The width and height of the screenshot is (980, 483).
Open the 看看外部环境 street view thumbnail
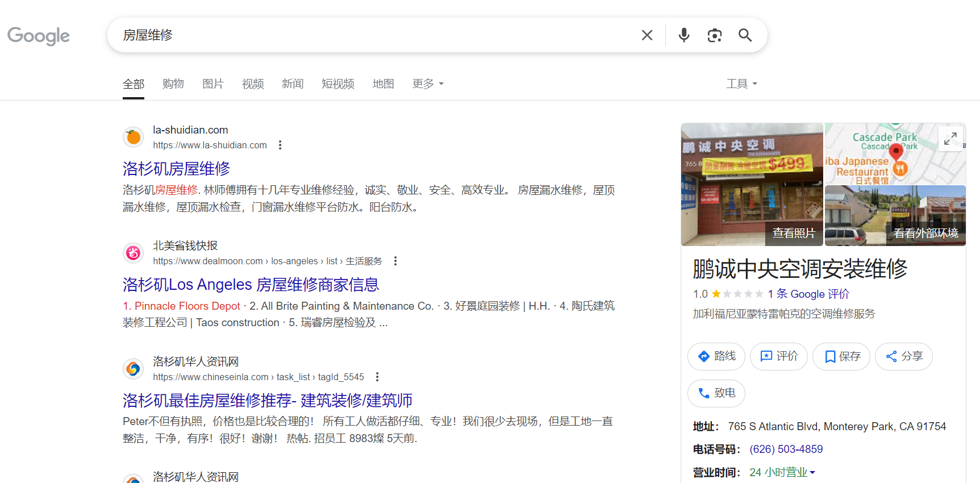pyautogui.click(x=895, y=216)
